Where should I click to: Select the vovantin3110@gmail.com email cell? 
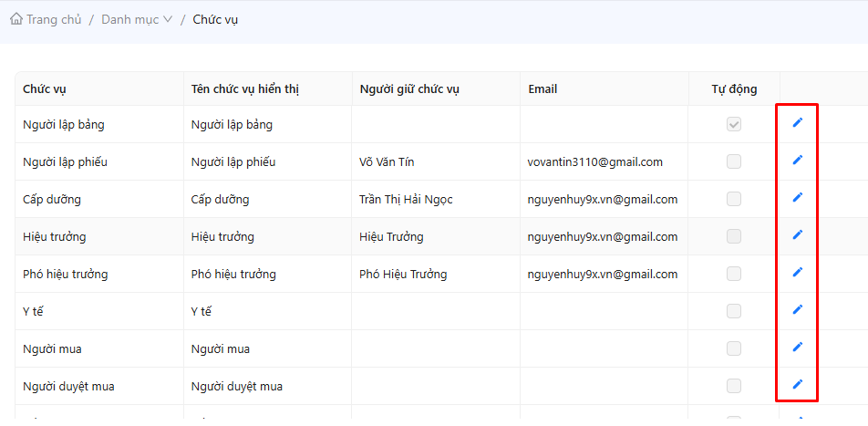594,162
